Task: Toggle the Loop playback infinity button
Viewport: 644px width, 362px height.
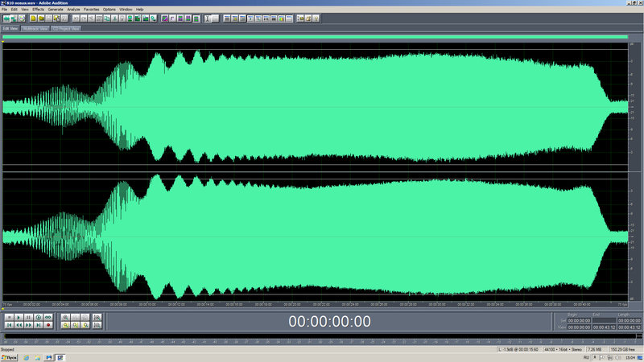Action: (48, 317)
